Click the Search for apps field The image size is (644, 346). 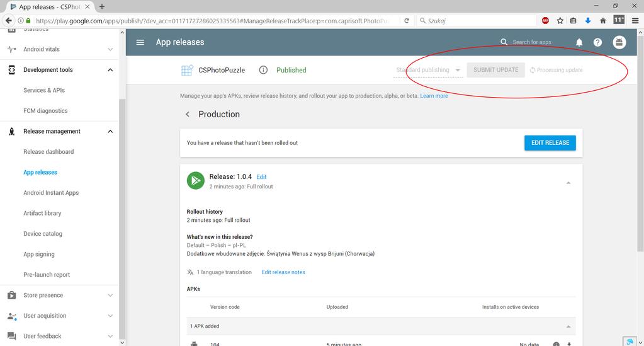coord(532,42)
